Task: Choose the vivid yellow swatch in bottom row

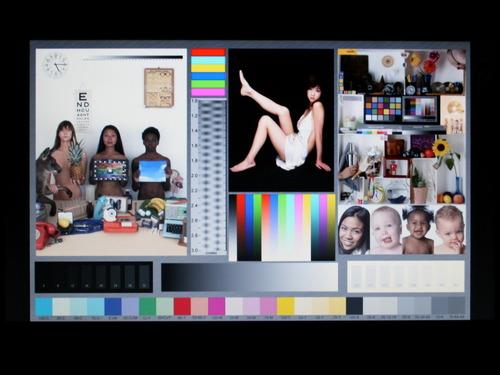Action: tap(286, 306)
